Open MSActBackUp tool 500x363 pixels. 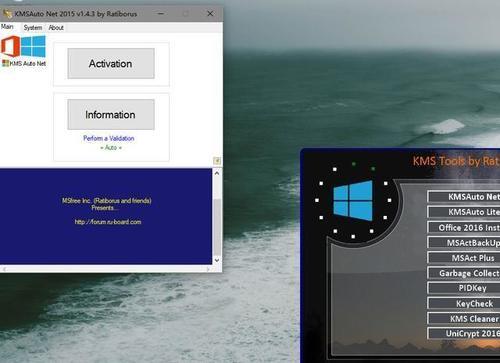[x=464, y=243]
